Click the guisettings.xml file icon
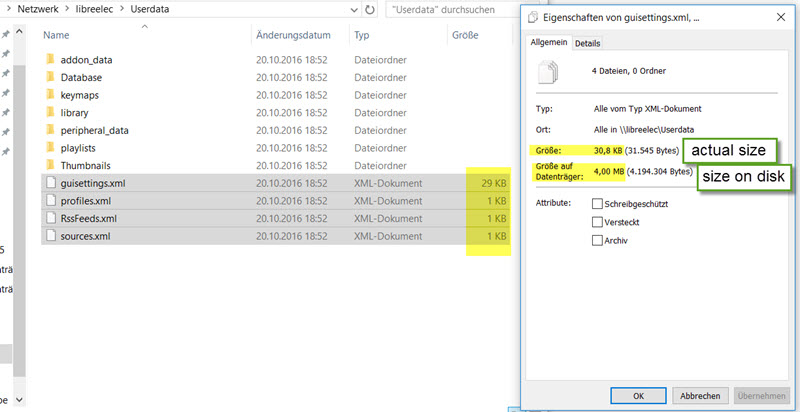This screenshot has width=800, height=412. pos(50,183)
